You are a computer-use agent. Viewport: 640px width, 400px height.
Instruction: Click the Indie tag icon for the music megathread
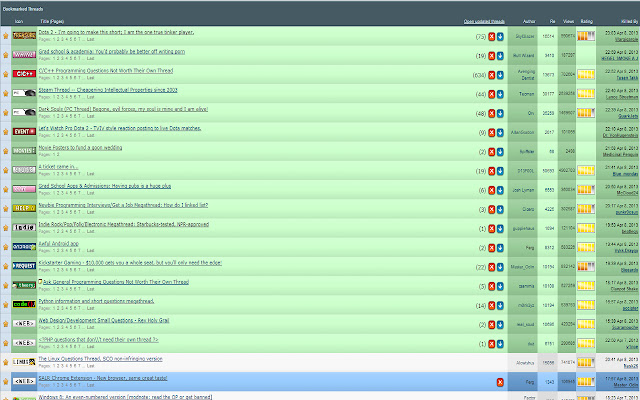point(23,226)
